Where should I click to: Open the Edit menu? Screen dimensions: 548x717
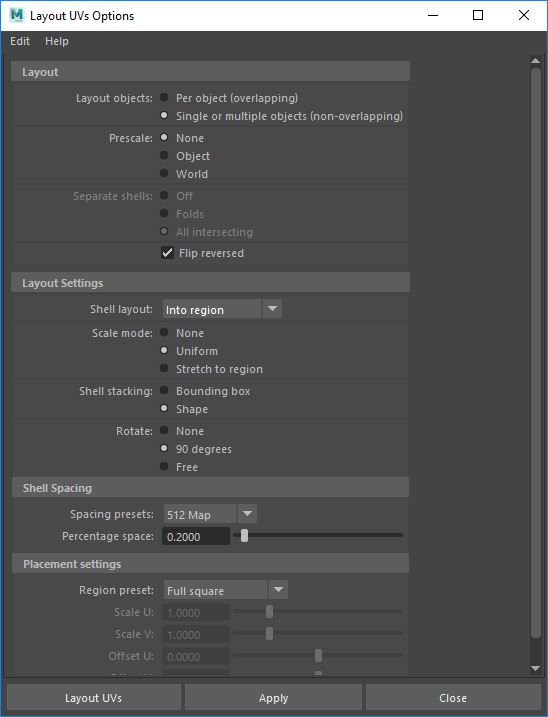pos(20,41)
